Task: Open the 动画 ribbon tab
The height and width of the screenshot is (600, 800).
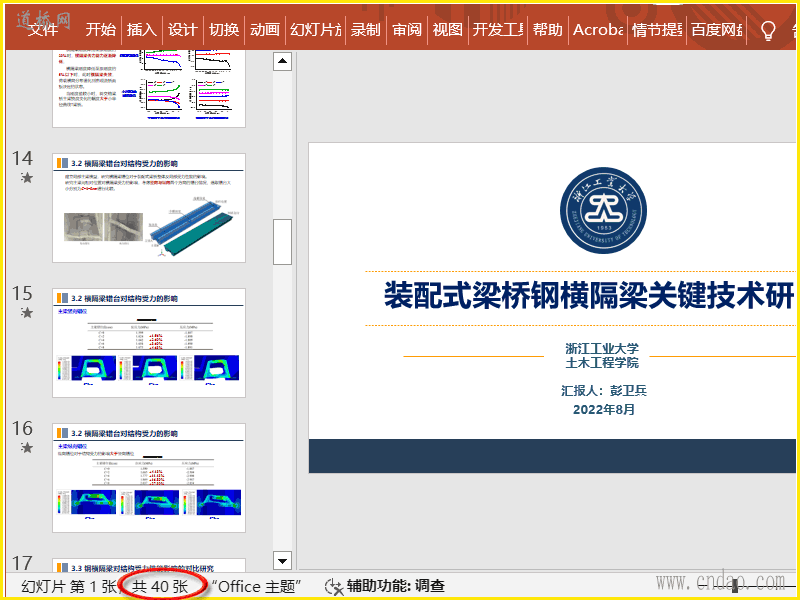Action: point(264,30)
